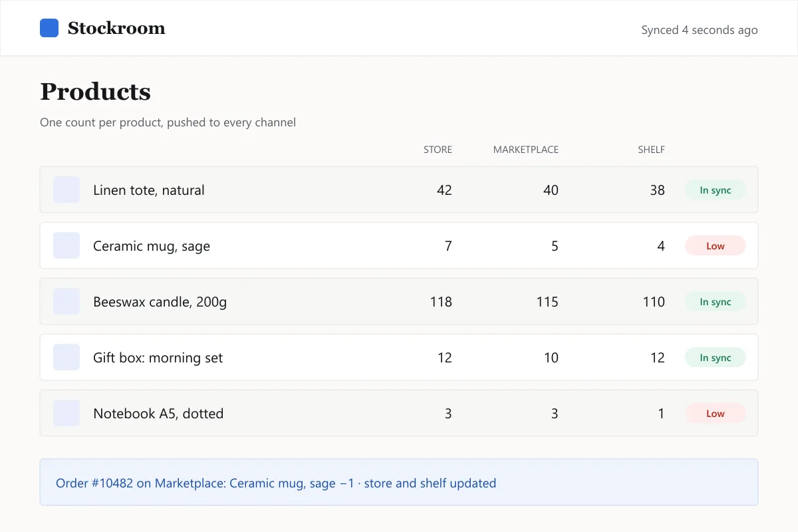
Task: Click Notebook A5 marketplace count 3
Action: pos(555,414)
